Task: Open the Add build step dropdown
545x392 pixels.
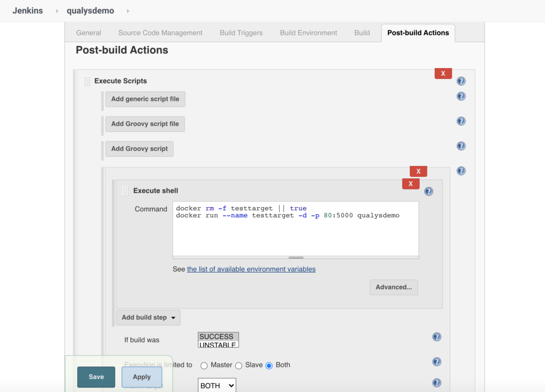Action: coord(148,318)
